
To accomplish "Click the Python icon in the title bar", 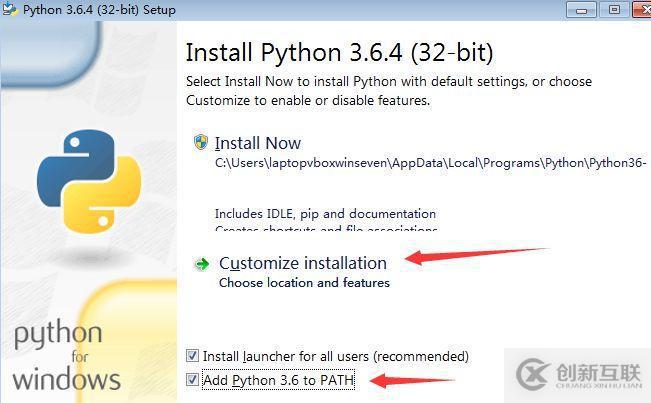I will point(11,10).
